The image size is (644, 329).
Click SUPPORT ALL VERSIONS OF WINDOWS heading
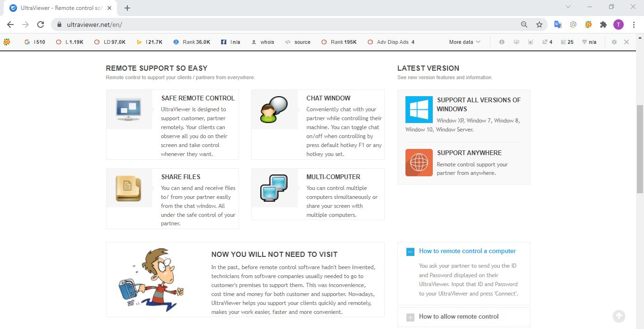(x=479, y=104)
